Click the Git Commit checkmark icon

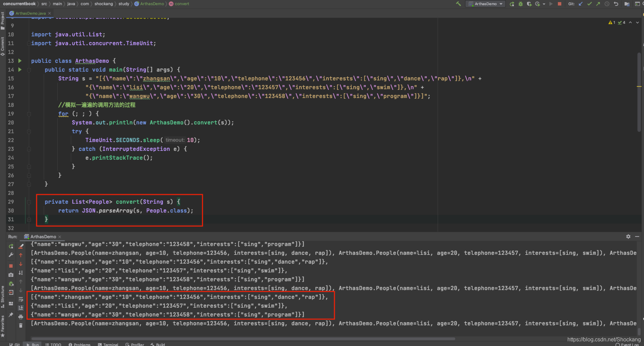click(x=589, y=4)
